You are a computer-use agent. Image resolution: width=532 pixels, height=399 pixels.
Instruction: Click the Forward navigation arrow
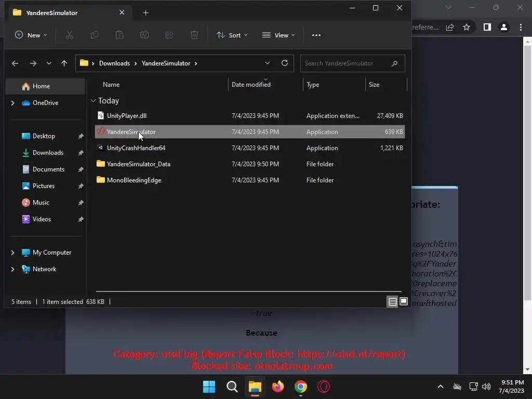pos(33,63)
